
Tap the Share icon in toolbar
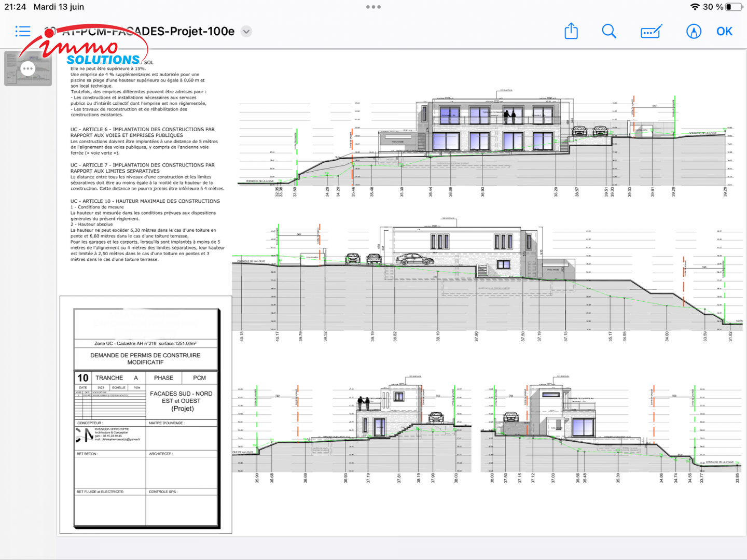(x=571, y=31)
